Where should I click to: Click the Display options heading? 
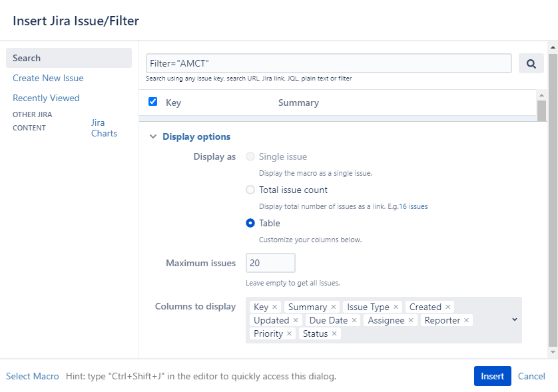pyautogui.click(x=196, y=136)
